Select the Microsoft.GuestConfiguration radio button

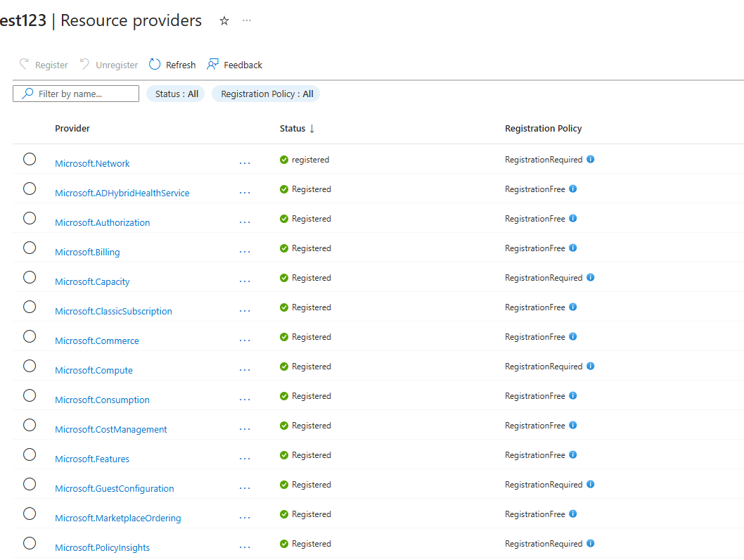coord(30,484)
